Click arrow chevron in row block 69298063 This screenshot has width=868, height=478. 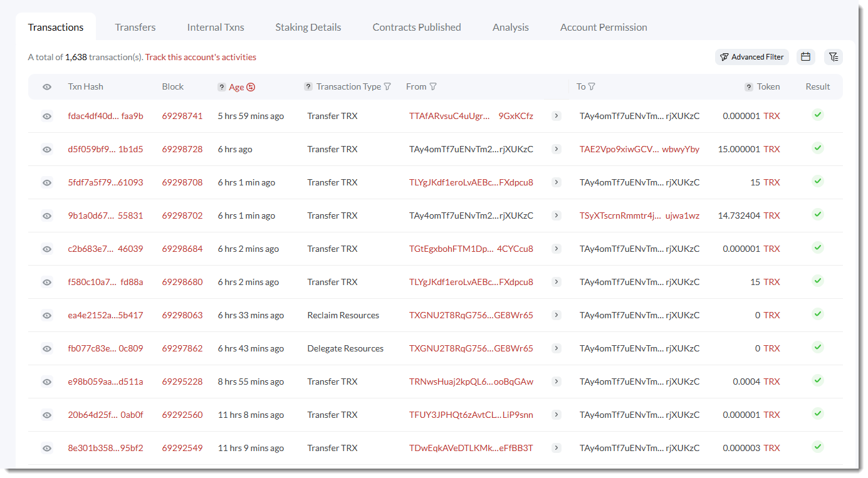pos(556,315)
